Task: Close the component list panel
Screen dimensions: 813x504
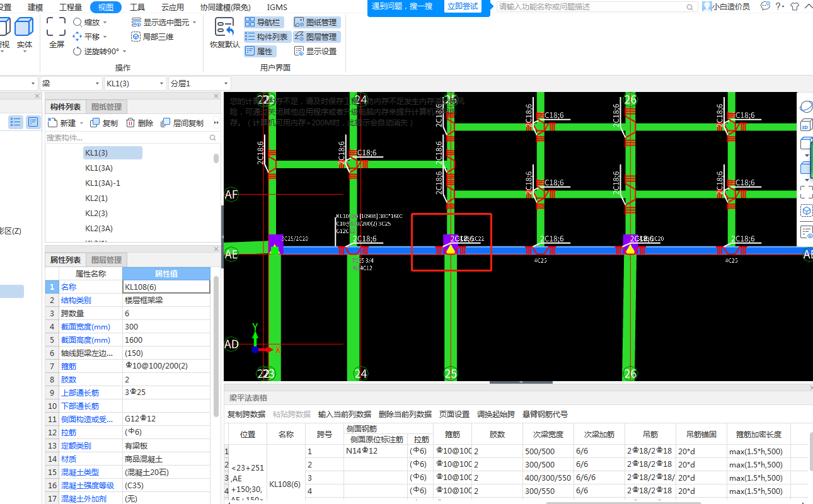Action: click(x=216, y=96)
